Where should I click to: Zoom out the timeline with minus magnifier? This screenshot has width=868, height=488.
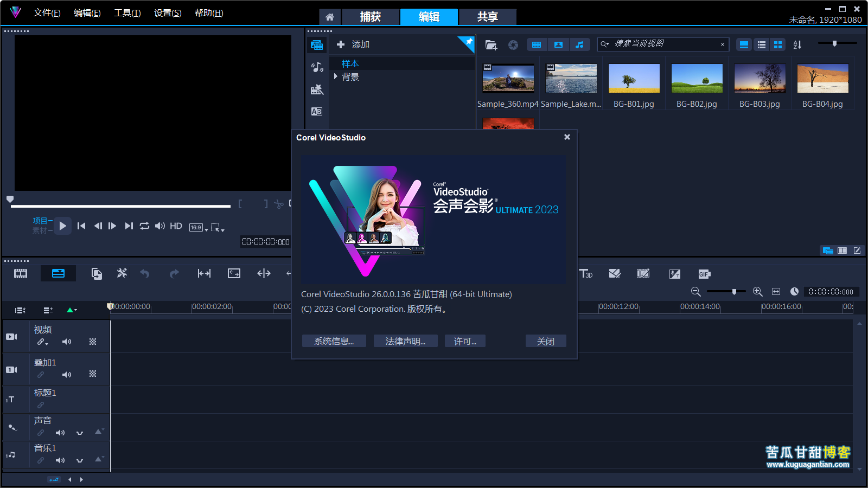[x=696, y=292]
